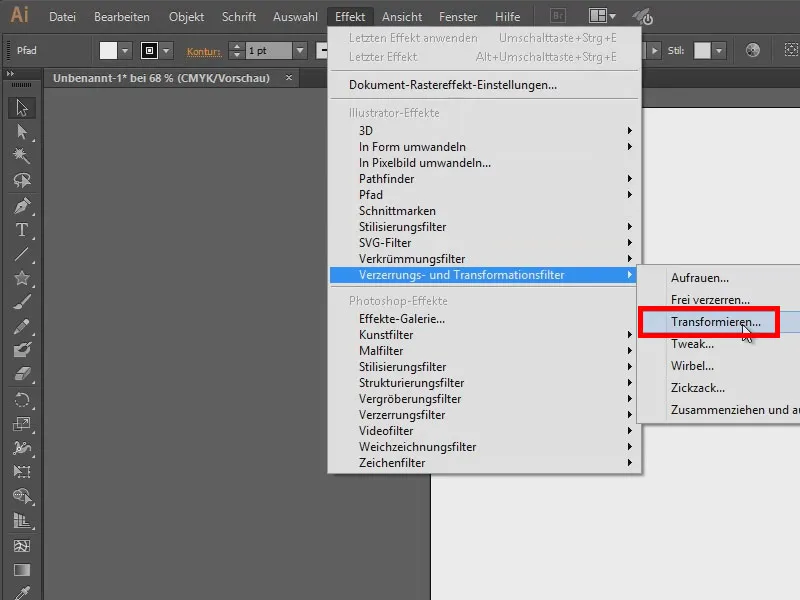The image size is (800, 600).
Task: Click the Adobe Illustrator Ai logo
Action: point(19,15)
